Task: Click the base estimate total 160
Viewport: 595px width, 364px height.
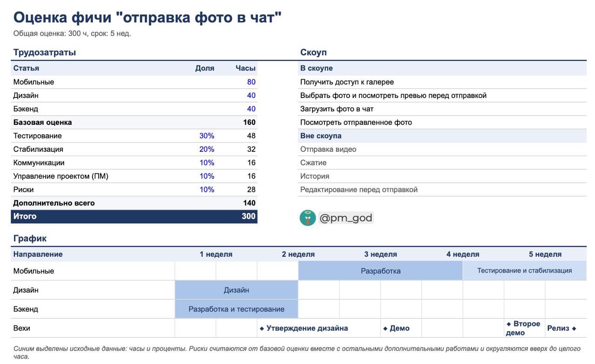Action: click(x=249, y=123)
